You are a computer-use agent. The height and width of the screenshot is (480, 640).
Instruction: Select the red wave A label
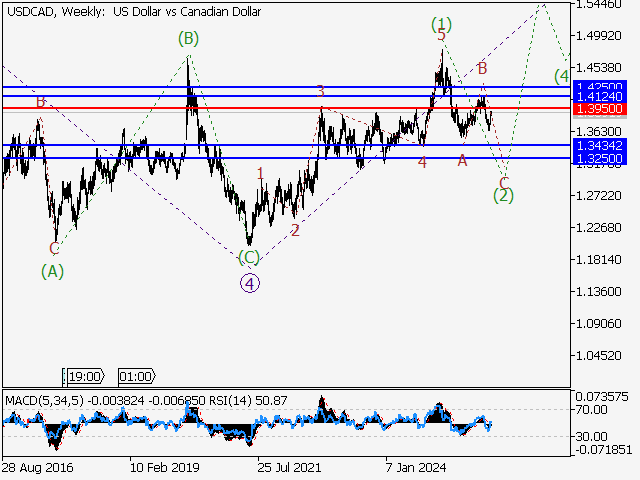tap(462, 160)
